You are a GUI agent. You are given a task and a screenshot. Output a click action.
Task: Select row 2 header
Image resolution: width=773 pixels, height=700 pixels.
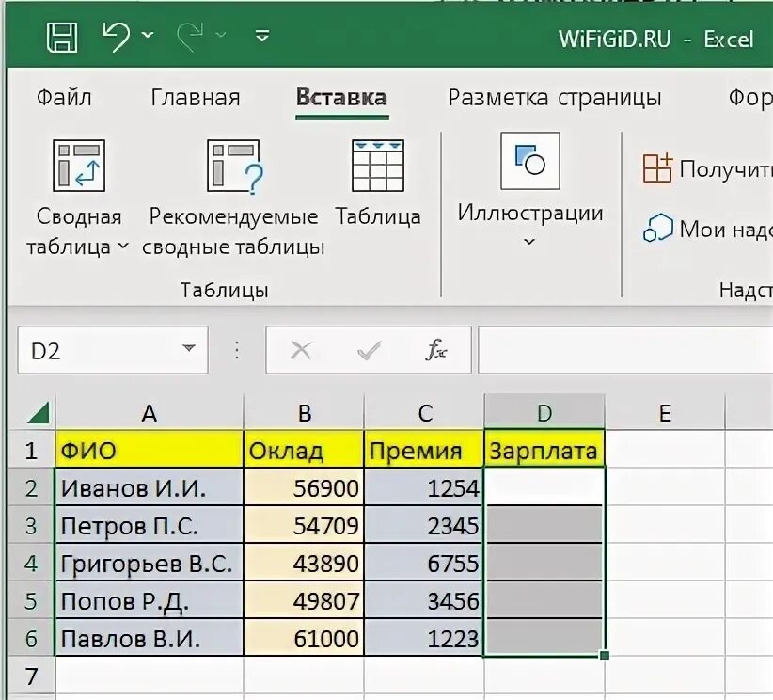31,487
